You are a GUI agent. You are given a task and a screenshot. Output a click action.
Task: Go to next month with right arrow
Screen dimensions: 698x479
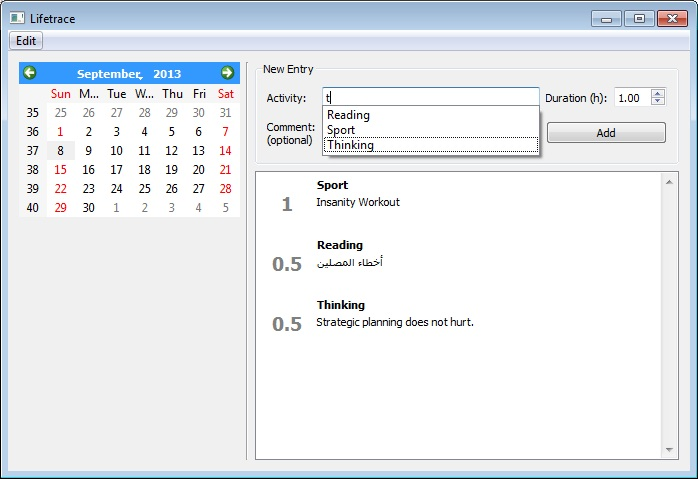(227, 73)
